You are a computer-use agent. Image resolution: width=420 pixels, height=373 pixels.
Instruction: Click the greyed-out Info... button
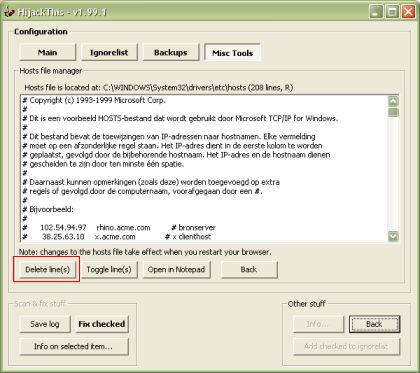pyautogui.click(x=318, y=324)
